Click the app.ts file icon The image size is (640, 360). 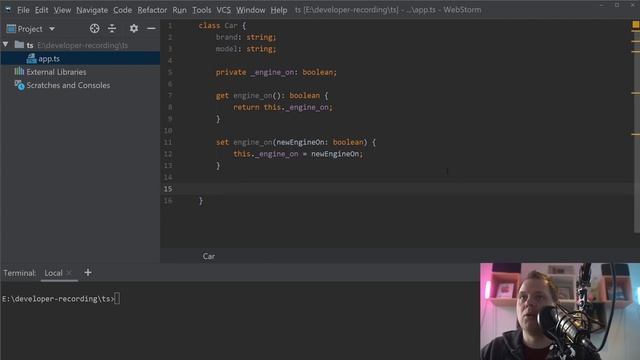[x=31, y=58]
